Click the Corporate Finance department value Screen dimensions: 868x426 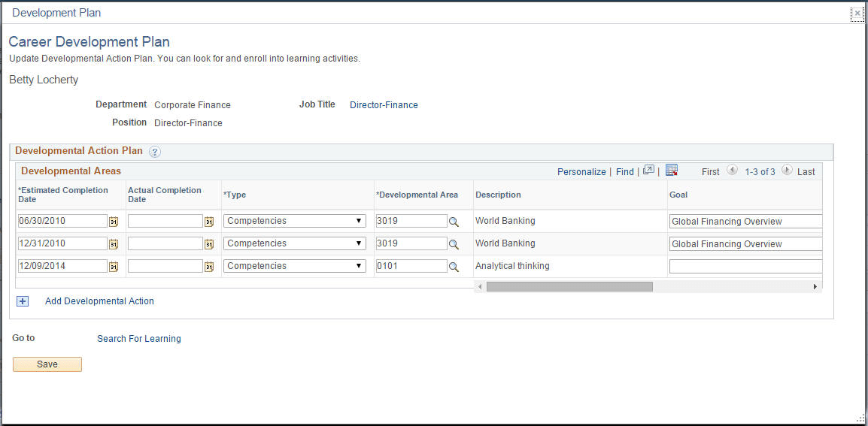[193, 105]
